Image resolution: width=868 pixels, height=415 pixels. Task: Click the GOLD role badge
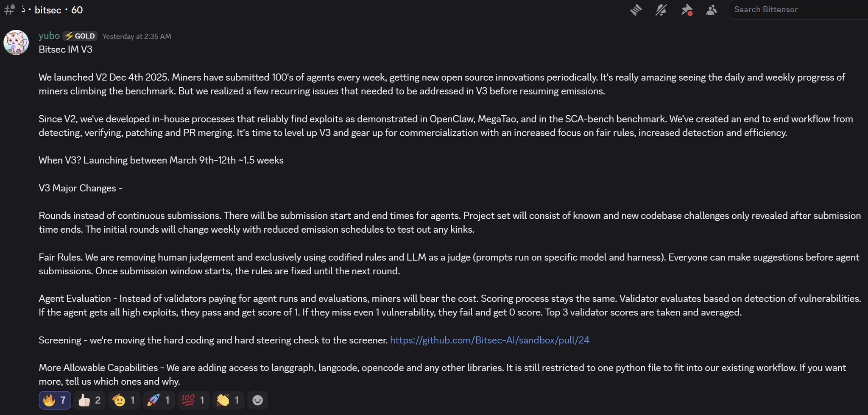pos(80,36)
